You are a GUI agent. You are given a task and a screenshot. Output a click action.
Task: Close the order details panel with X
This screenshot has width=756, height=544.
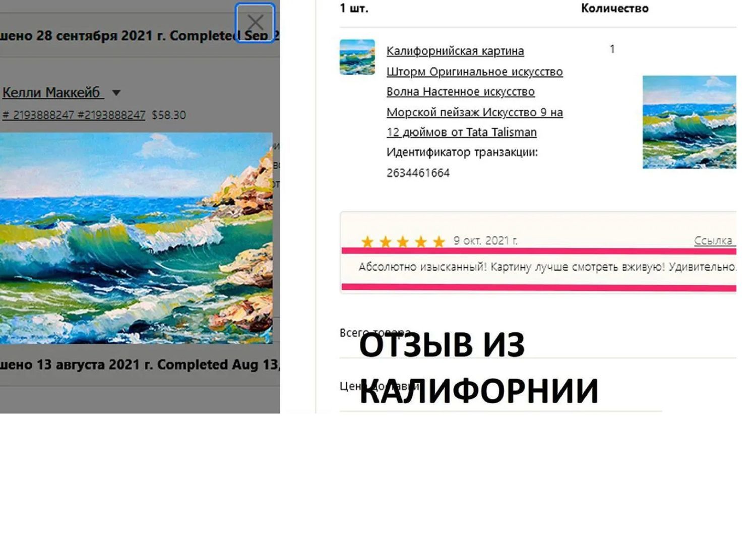click(x=255, y=23)
